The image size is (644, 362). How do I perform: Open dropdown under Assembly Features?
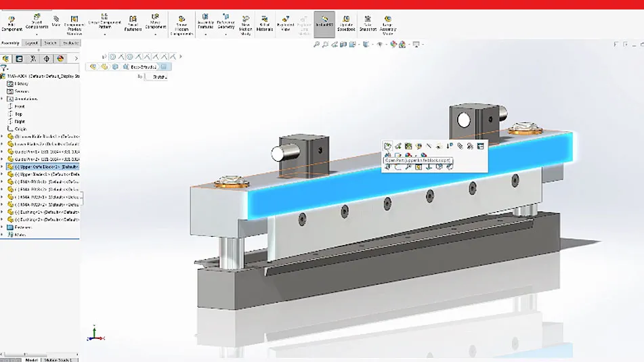point(205,35)
